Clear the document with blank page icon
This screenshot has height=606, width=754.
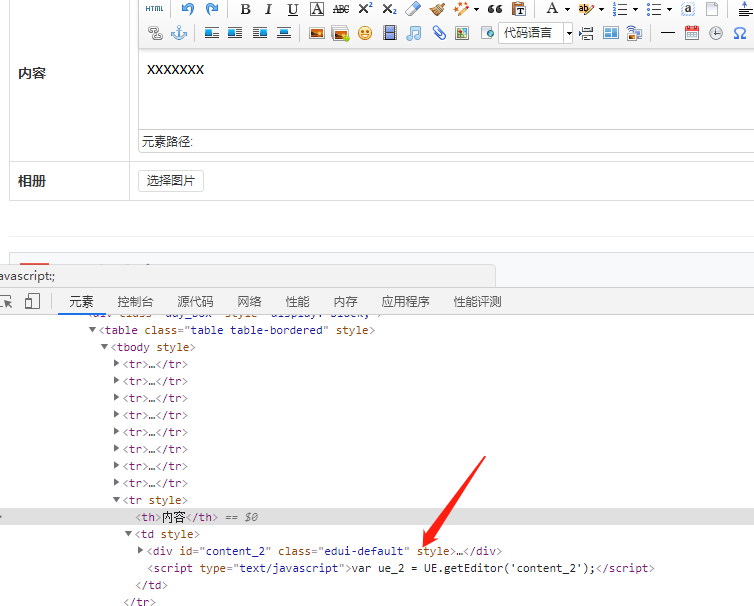coord(712,9)
